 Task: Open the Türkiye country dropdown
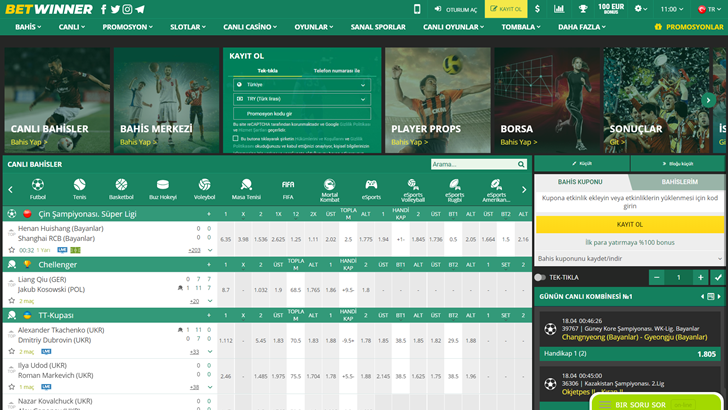(302, 85)
